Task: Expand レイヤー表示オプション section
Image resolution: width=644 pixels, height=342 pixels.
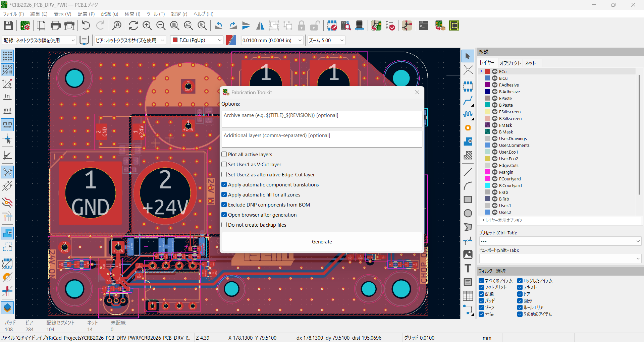Action: tap(502, 220)
